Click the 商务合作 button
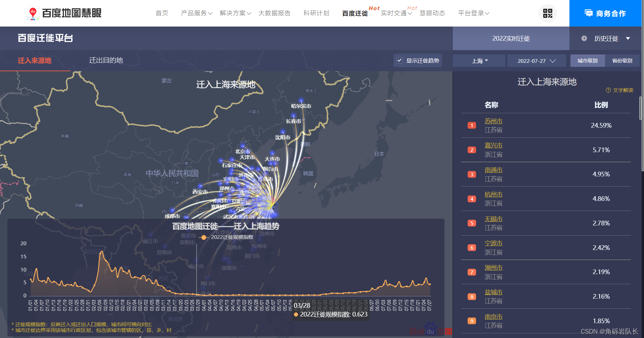The height and width of the screenshot is (338, 644). point(605,13)
